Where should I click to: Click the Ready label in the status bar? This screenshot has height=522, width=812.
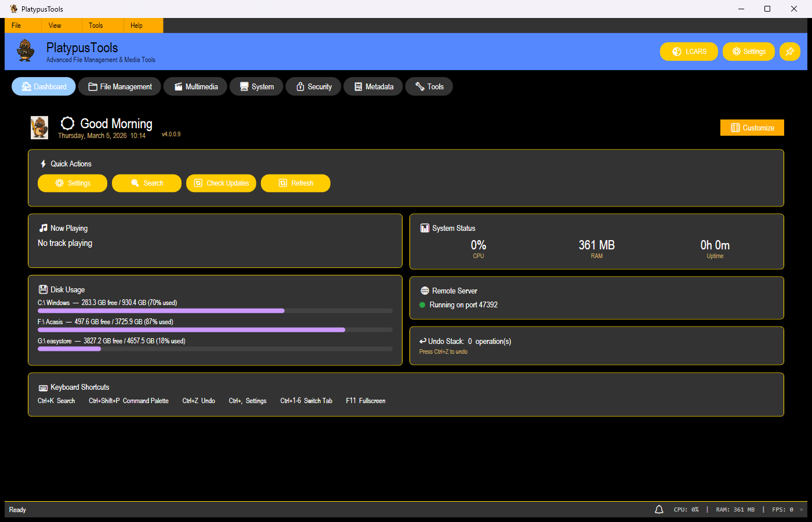click(17, 509)
